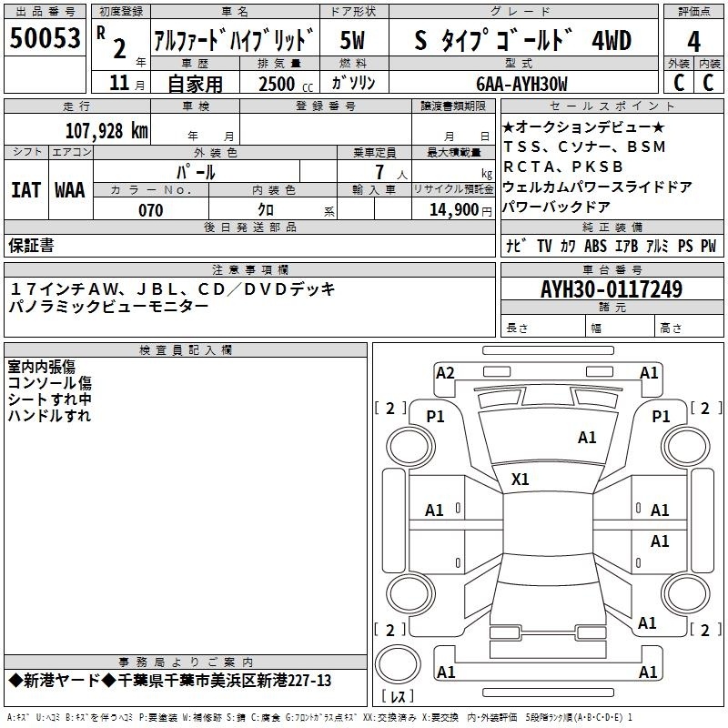Click the WAA air conditioner cell

70,190
